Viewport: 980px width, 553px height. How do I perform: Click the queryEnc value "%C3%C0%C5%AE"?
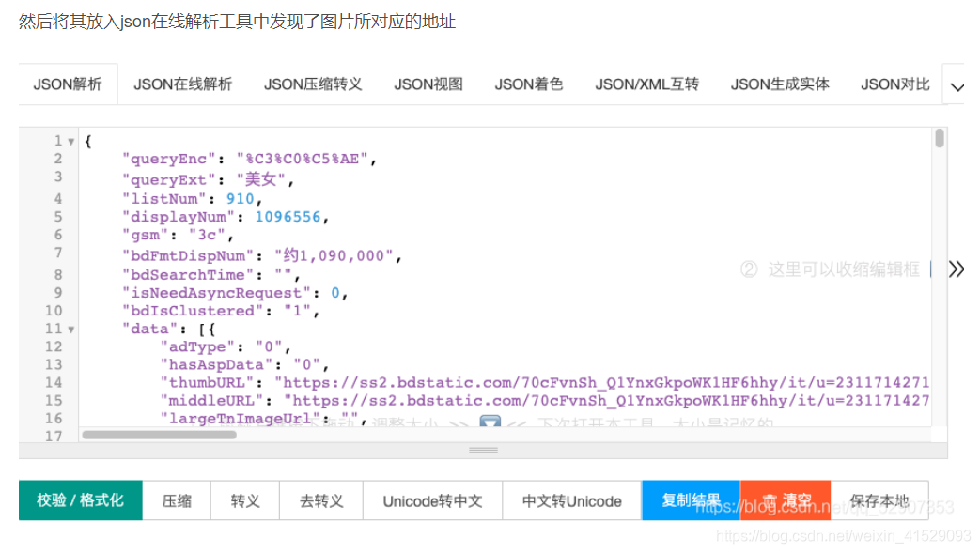(x=302, y=160)
